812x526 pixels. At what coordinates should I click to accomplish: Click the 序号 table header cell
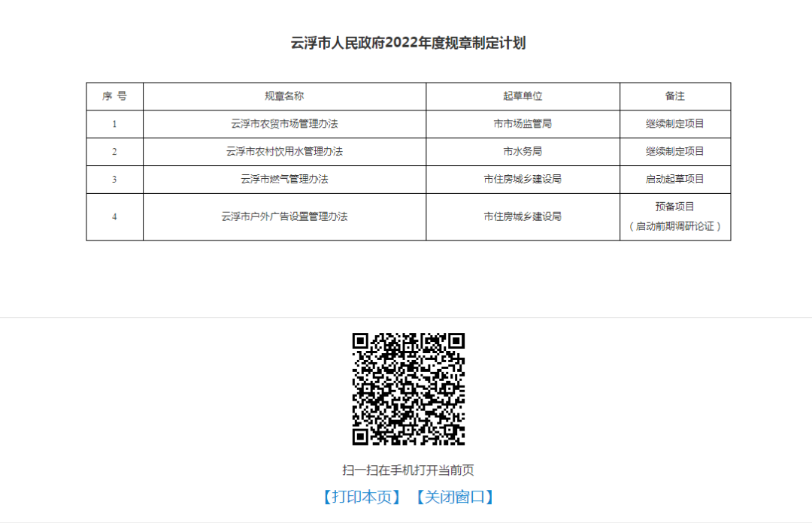pyautogui.click(x=114, y=96)
